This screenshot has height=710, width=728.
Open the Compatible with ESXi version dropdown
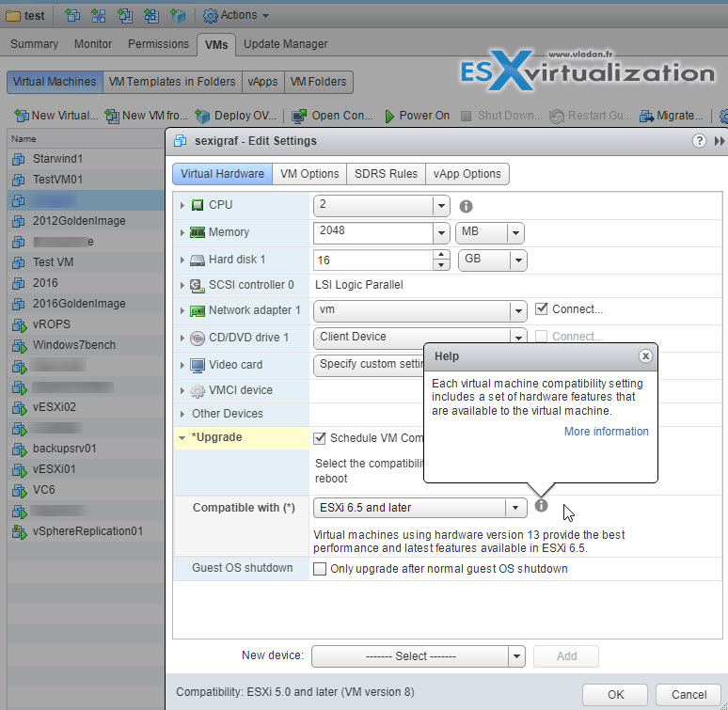click(x=514, y=508)
